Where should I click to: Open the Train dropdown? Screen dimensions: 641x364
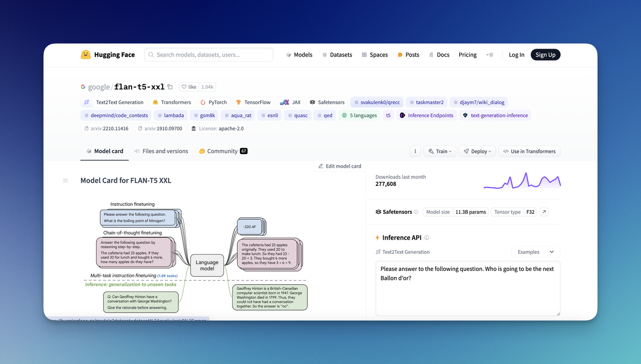click(440, 151)
